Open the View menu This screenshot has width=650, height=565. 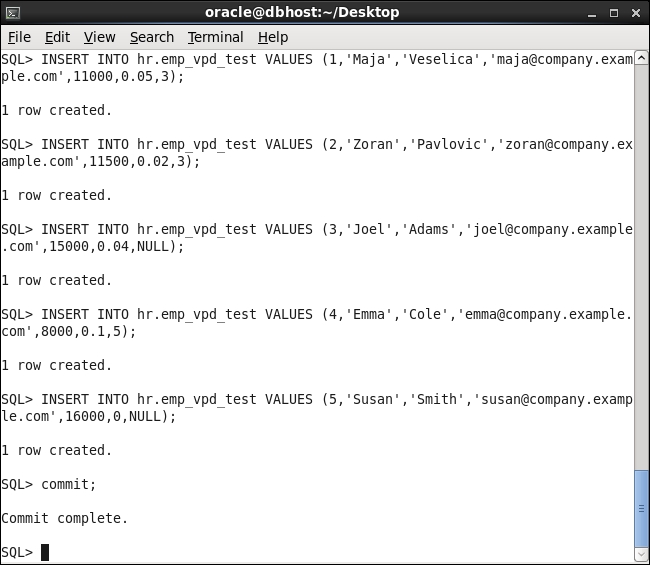(99, 37)
